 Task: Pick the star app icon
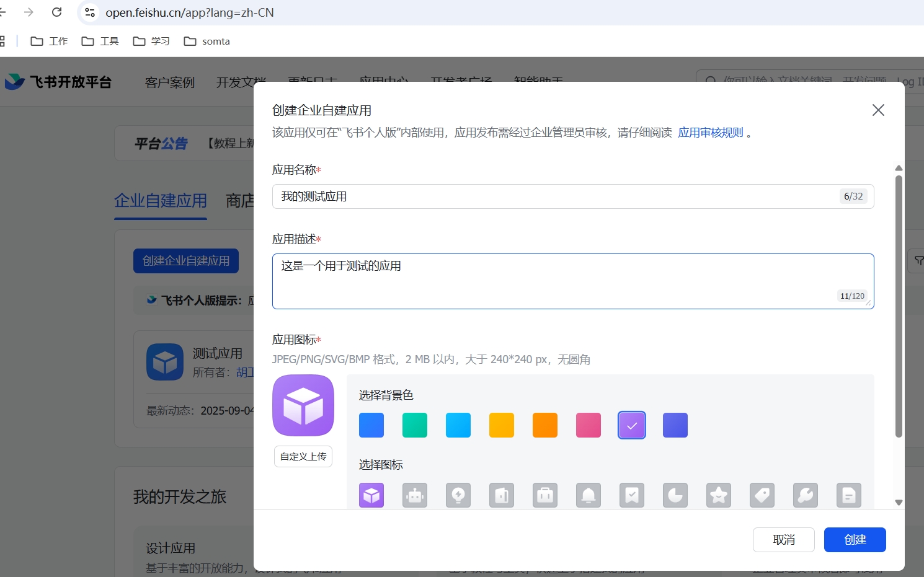point(719,495)
